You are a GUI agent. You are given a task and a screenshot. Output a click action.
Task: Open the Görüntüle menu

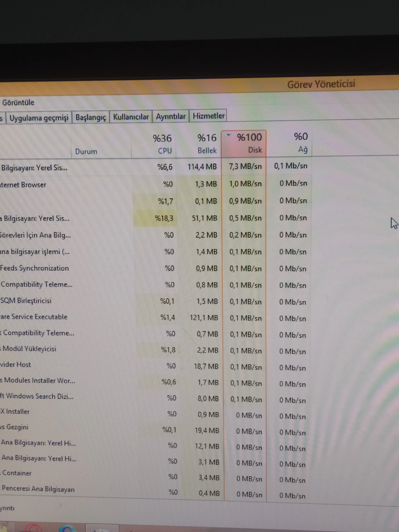coord(18,103)
